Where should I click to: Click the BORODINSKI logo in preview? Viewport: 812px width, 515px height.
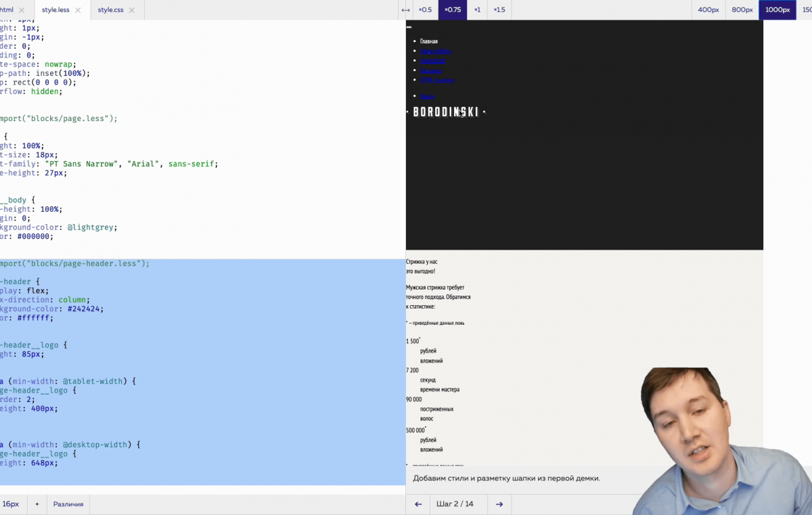(446, 112)
